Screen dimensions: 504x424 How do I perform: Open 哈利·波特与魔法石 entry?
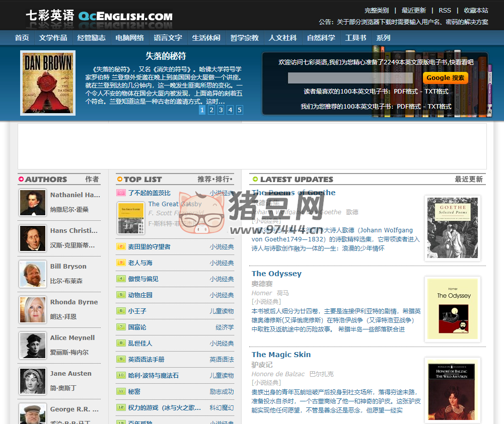(154, 376)
